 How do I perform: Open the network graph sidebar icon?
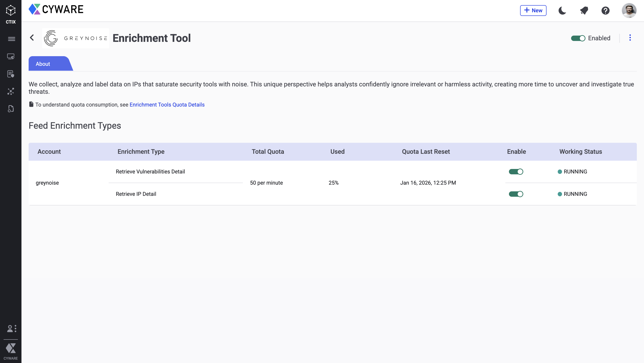(x=11, y=91)
